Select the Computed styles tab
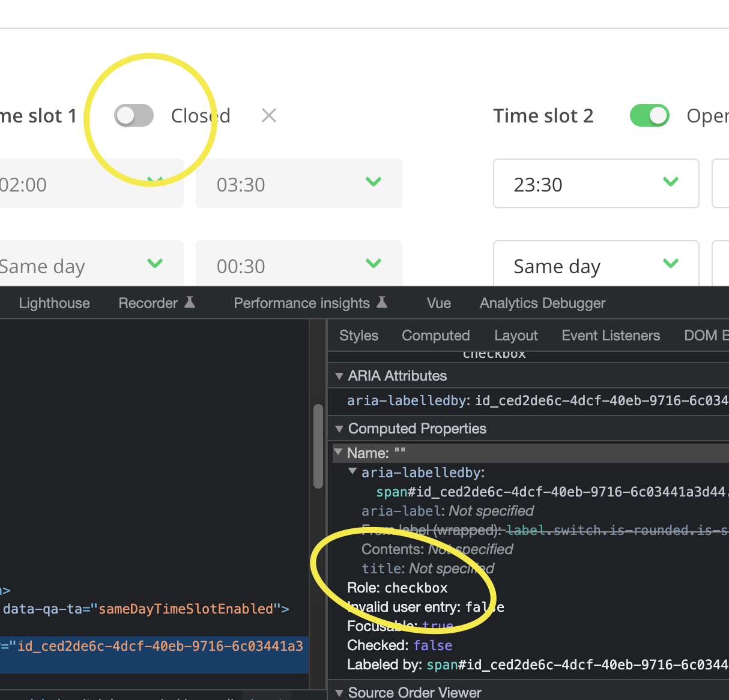 pyautogui.click(x=435, y=335)
